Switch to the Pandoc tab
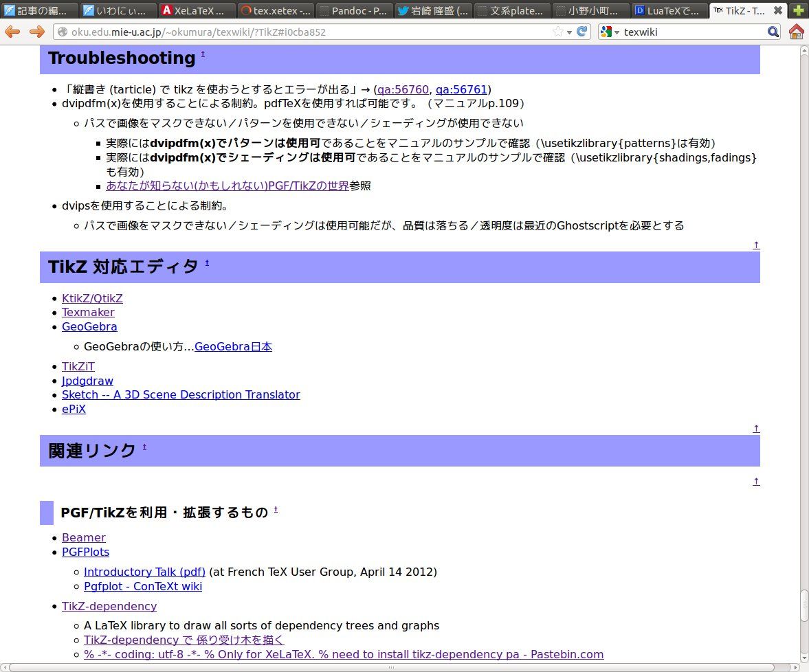This screenshot has width=809, height=672. [x=354, y=10]
